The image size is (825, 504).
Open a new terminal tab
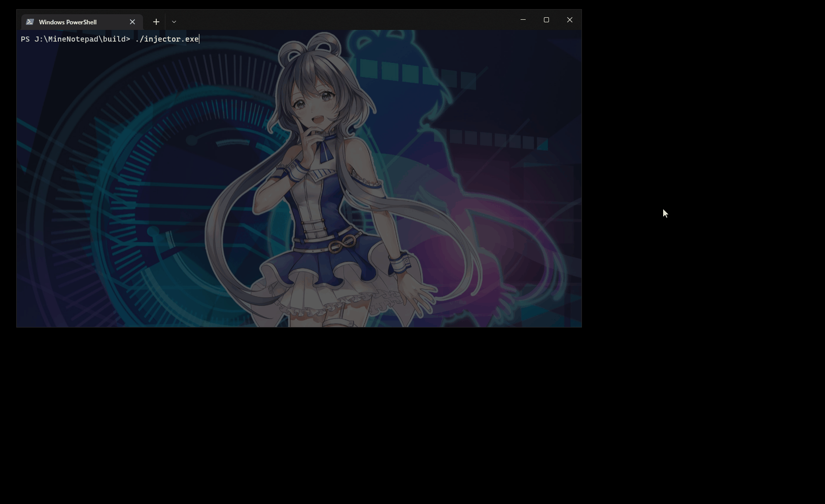[156, 22]
